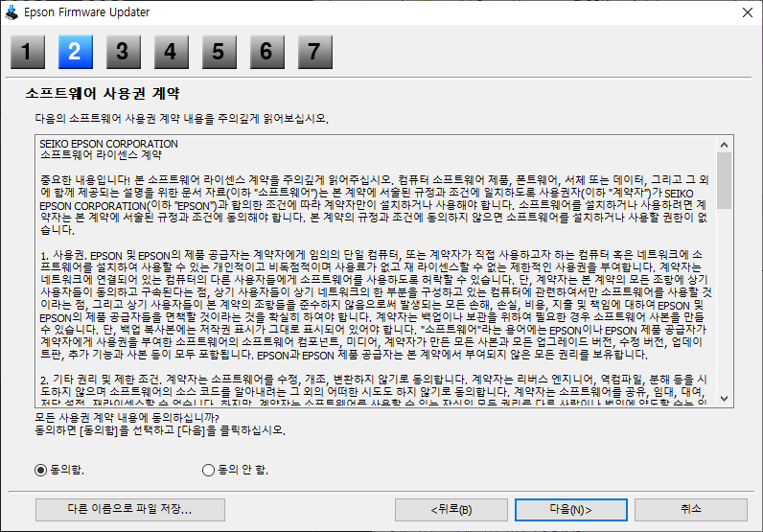Click the '2. 기타 권리 및 제한 조건' paragraph start
The width and height of the screenshot is (763, 532).
click(x=102, y=380)
